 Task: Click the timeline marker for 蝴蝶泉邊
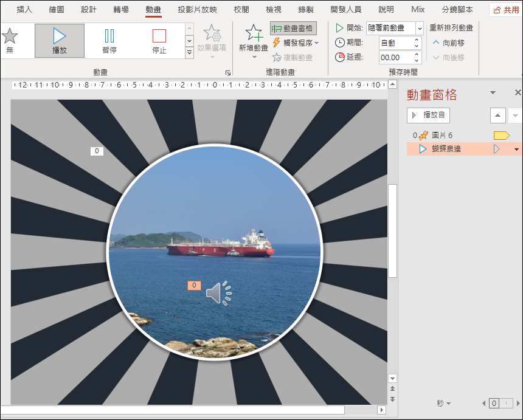pyautogui.click(x=496, y=149)
